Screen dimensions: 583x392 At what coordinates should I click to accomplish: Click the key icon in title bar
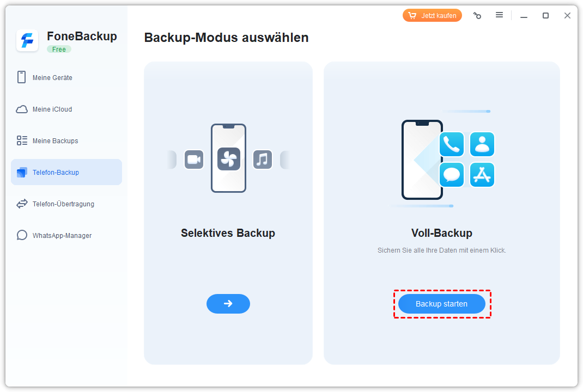(x=477, y=16)
